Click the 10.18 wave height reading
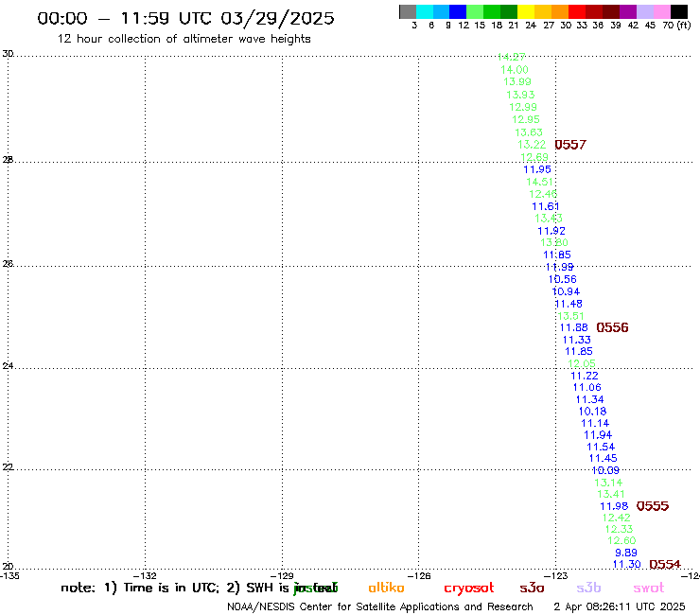The width and height of the screenshot is (700, 615). click(x=592, y=412)
